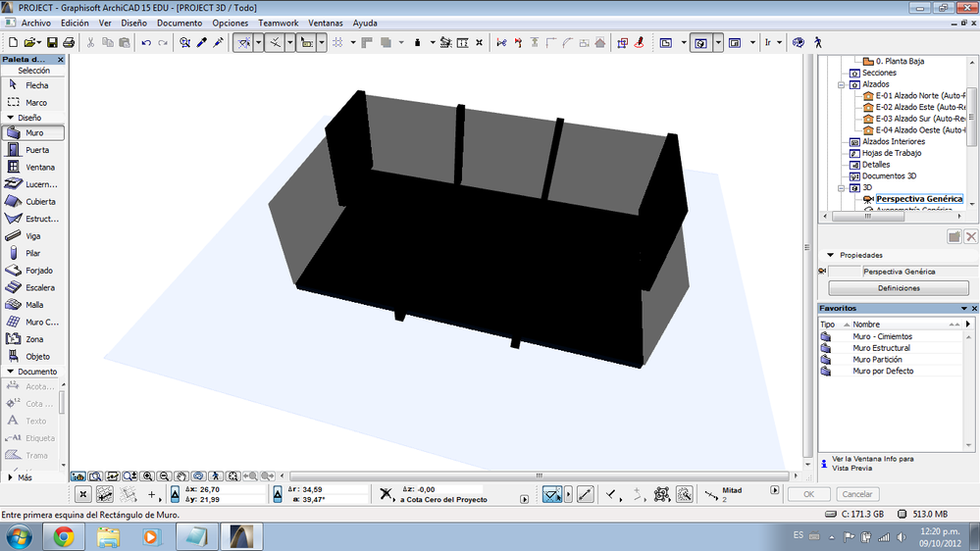The image size is (980, 551).
Task: Save the project with floppy icon
Action: click(52, 42)
